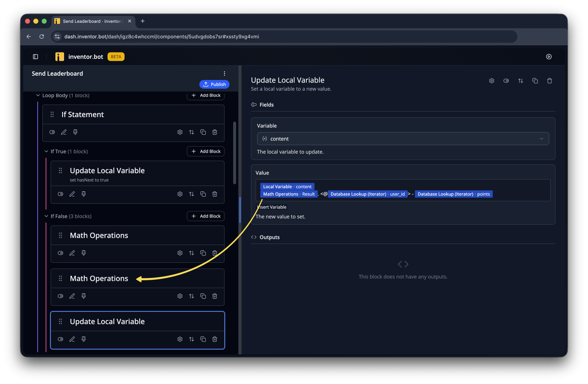Collapse the If False section
This screenshot has width=588, height=384.
46,216
